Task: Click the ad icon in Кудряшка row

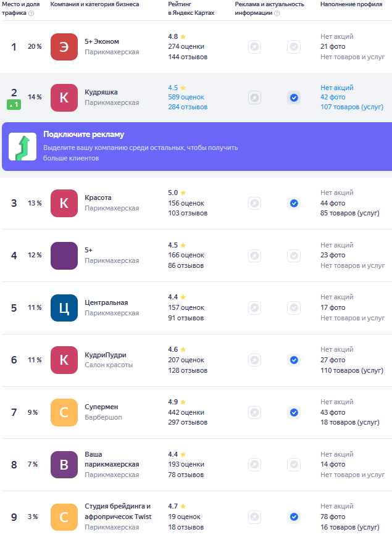Action: [x=254, y=98]
